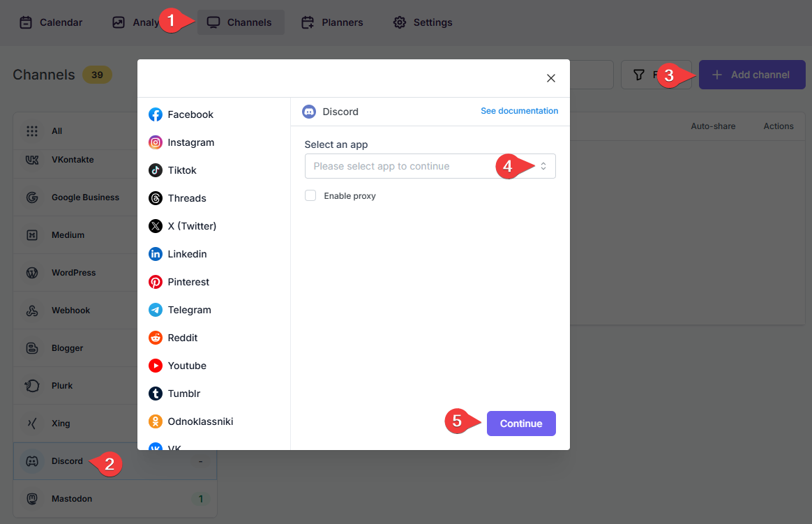Click the Discord sidebar icon

pos(32,461)
